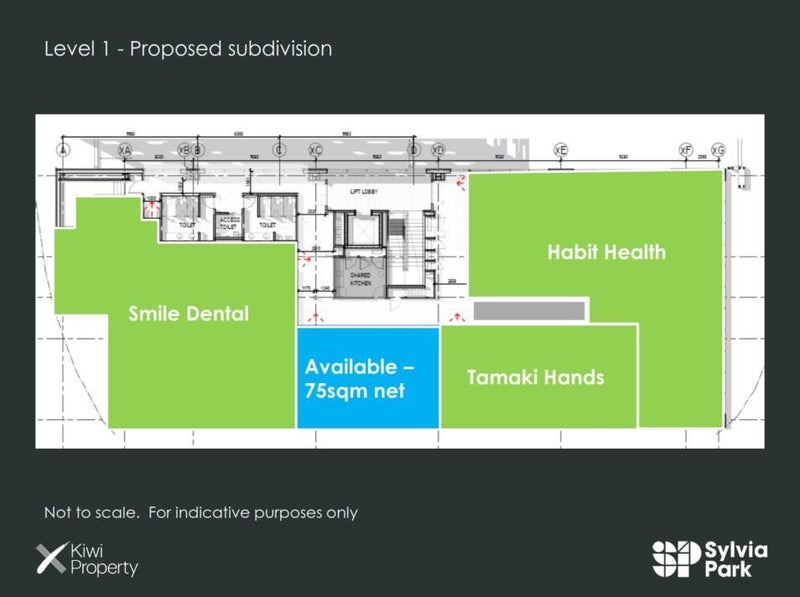This screenshot has width=800, height=597.
Task: Click the Level 1 - Proposed subdivision title
Action: point(188,49)
